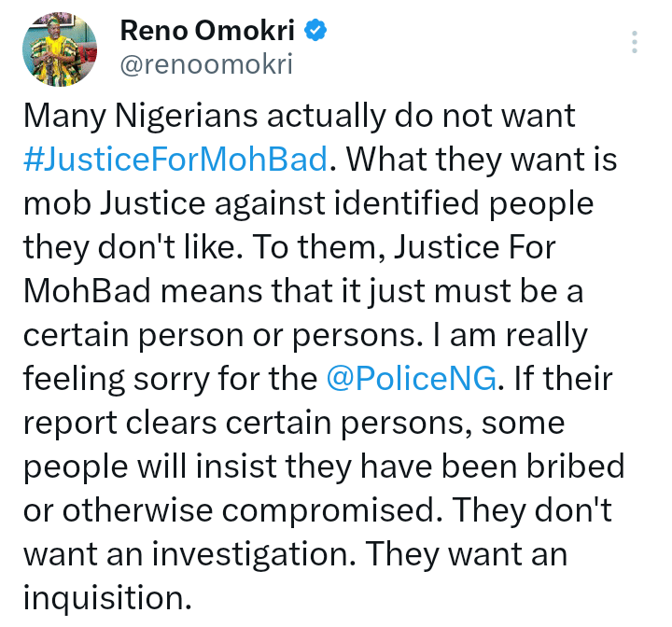
Task: Click the words "feeling sorry for the"
Action: coord(171,379)
